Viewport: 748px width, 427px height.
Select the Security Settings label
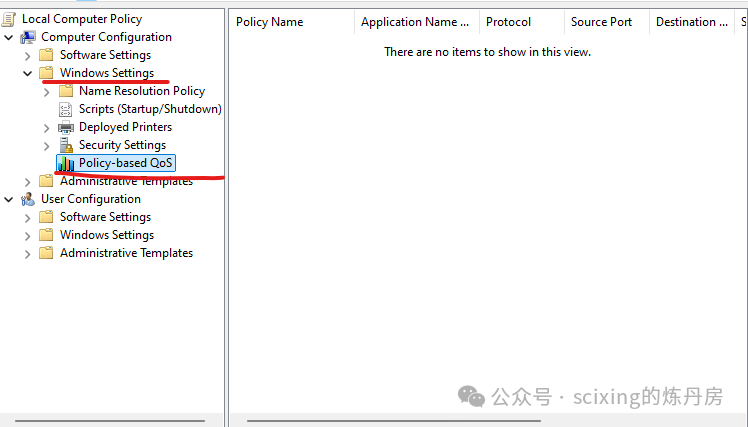coord(123,145)
